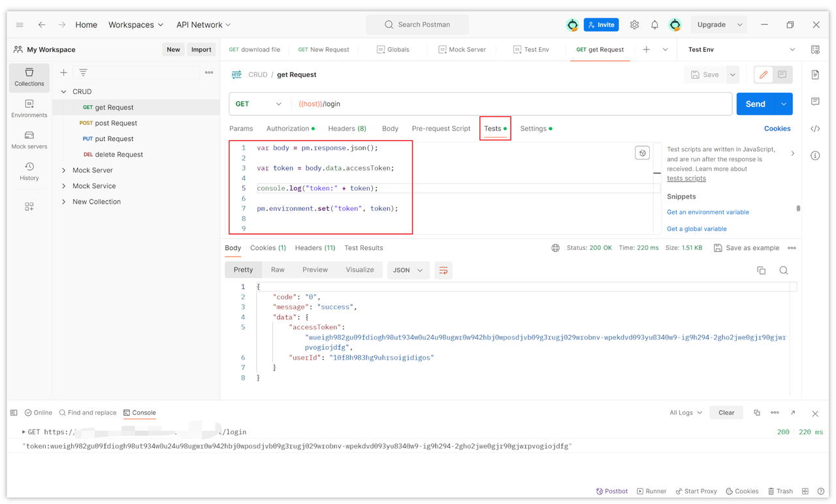The height and width of the screenshot is (504, 836).
Task: Create a new collection with plus icon
Action: coord(63,72)
